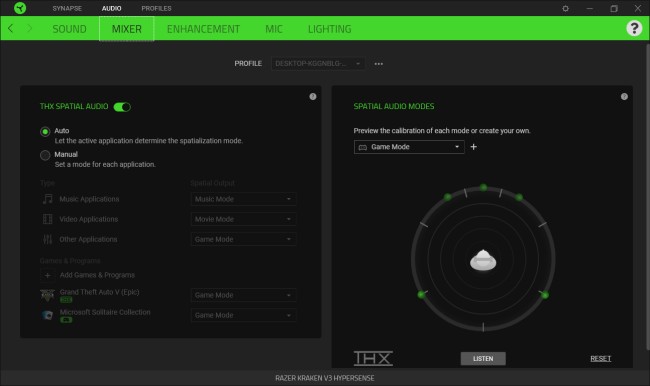Open the help question mark in green bar
The image size is (650, 386).
634,28
